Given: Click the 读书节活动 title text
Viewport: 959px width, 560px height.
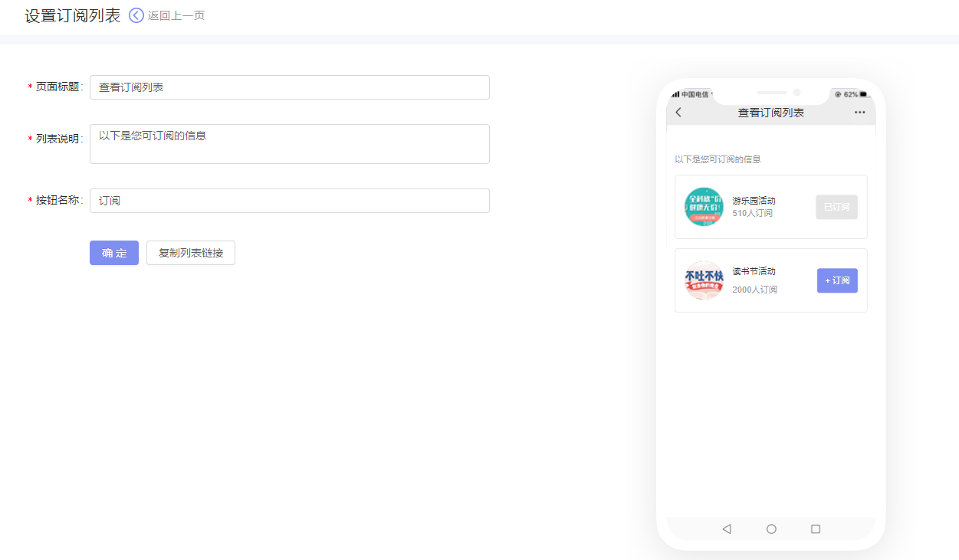Looking at the screenshot, I should tap(754, 271).
